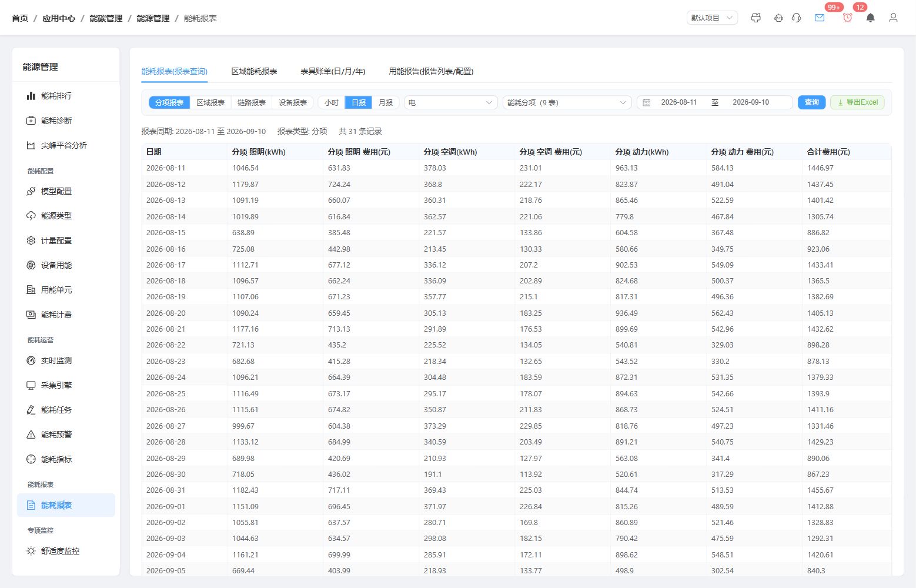Select the 设备报表 report type
This screenshot has height=588, width=916.
[x=293, y=102]
